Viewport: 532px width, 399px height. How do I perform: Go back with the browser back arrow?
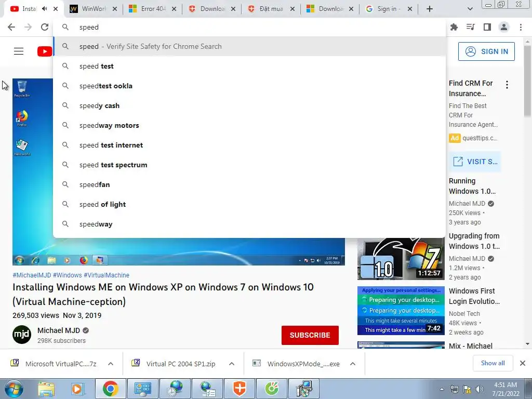11,27
